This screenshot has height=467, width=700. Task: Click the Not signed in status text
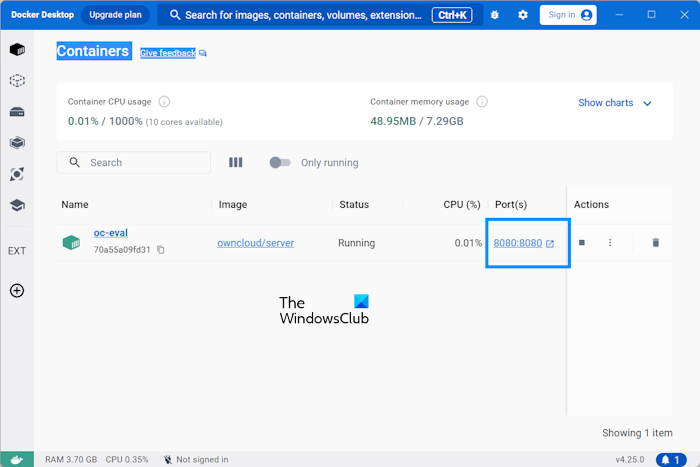[202, 459]
